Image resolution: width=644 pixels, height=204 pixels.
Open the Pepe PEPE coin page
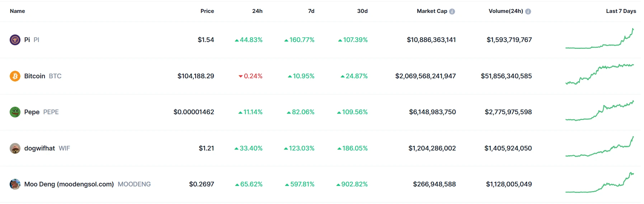click(41, 112)
